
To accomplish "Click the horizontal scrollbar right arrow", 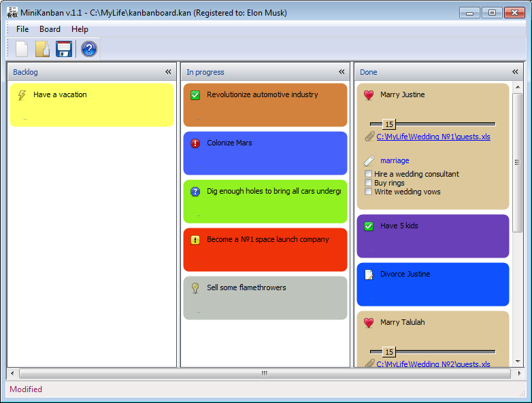I will coord(520,374).
